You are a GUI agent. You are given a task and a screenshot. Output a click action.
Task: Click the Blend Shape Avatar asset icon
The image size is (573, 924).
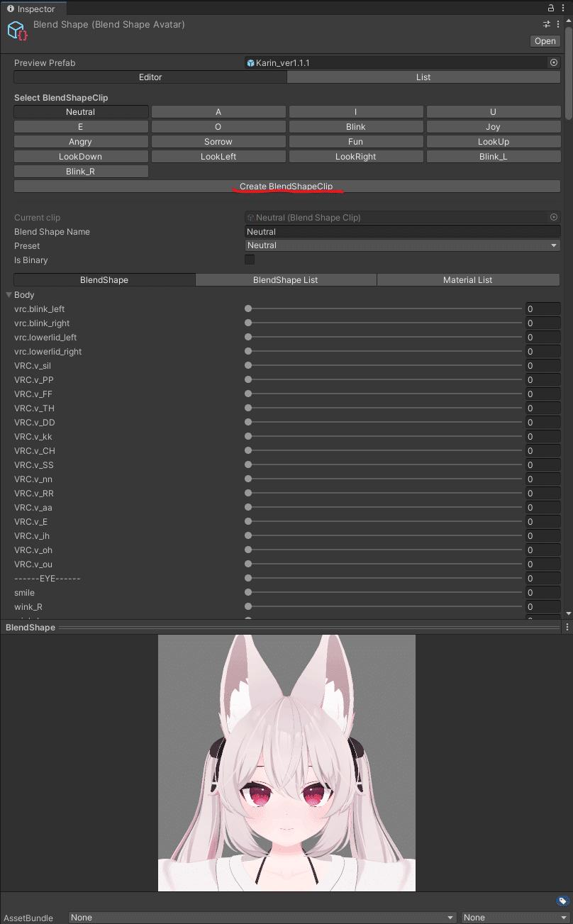tap(17, 31)
